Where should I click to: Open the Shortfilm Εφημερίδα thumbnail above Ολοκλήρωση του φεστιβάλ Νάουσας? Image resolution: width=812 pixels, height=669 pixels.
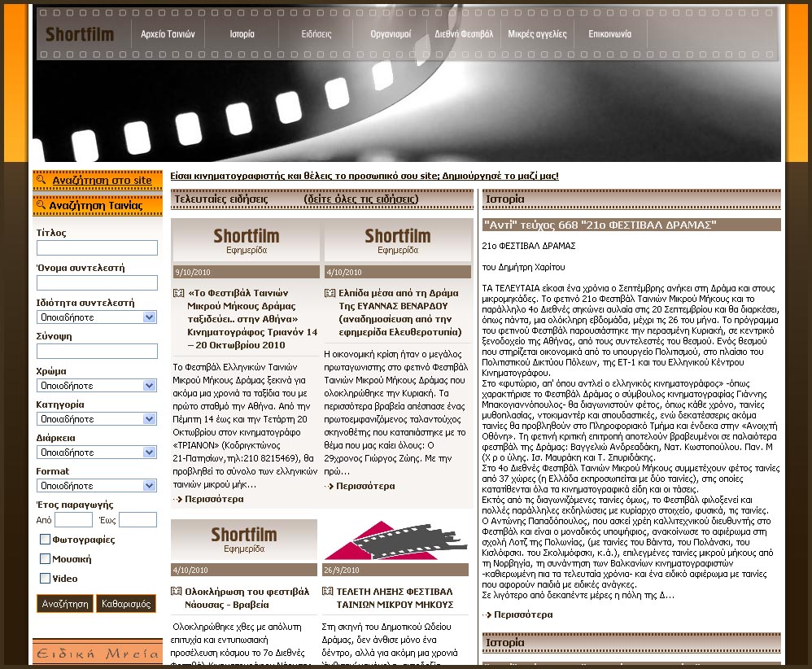click(244, 540)
